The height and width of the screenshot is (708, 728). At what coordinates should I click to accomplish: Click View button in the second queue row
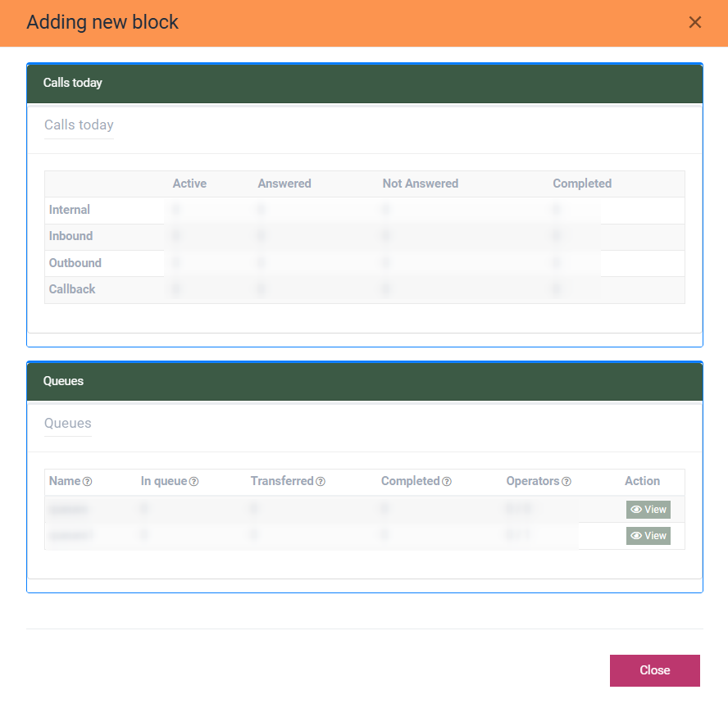pos(648,536)
